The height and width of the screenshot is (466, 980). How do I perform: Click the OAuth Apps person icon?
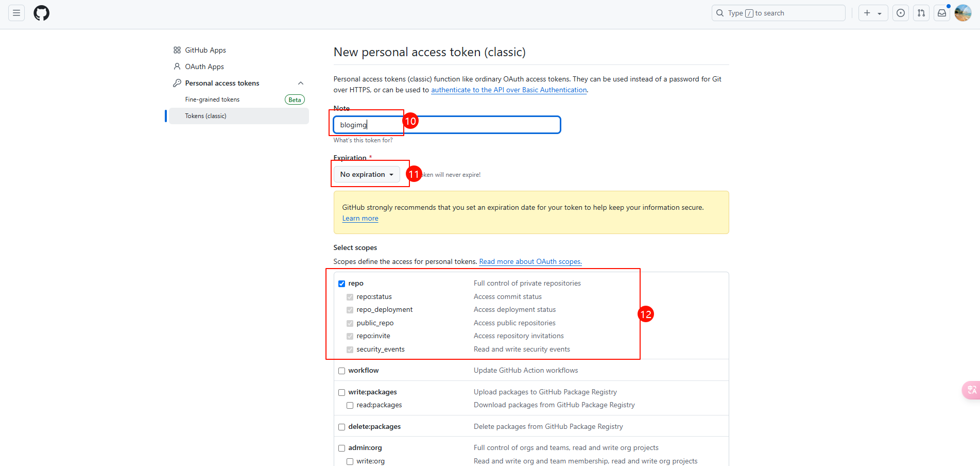point(177,66)
